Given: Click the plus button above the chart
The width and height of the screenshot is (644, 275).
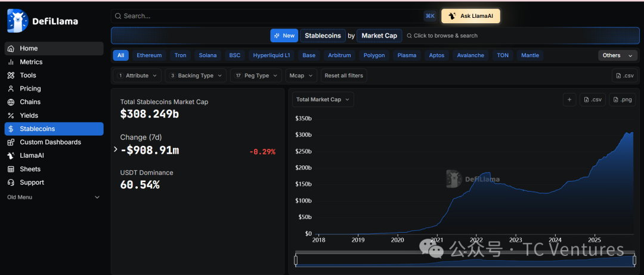Looking at the screenshot, I should 569,99.
